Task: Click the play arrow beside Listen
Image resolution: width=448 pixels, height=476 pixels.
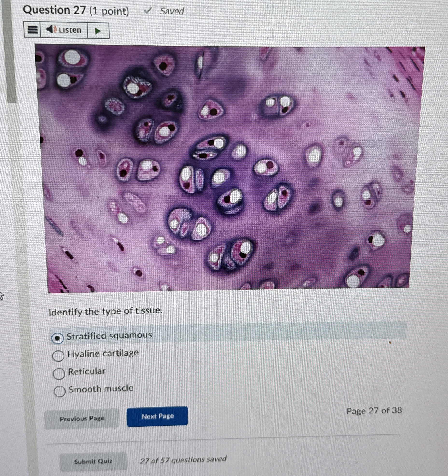Action: (x=98, y=31)
